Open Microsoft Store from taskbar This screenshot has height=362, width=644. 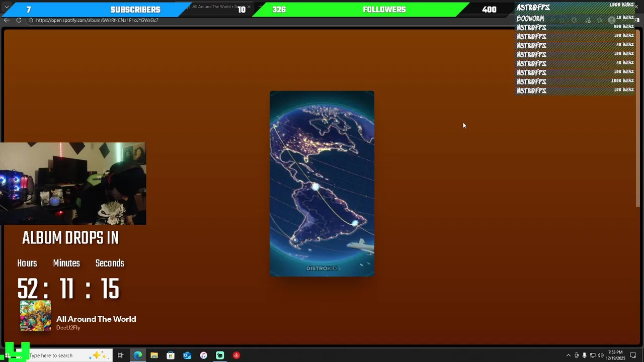[171, 355]
